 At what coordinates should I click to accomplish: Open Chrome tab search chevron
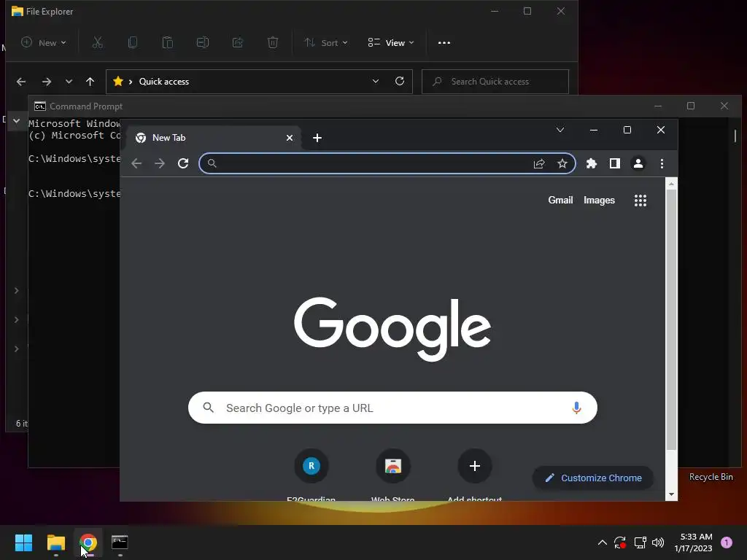560,130
